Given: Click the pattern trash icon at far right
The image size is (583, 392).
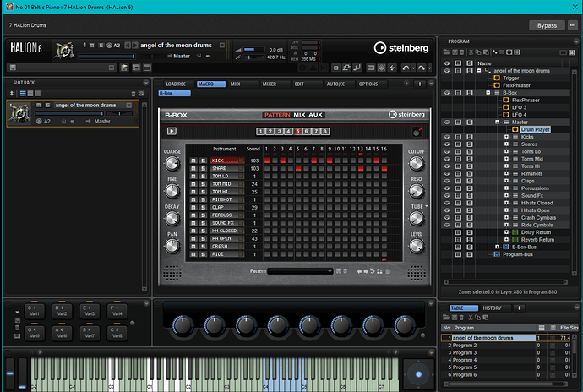Looking at the screenshot, I should [388, 271].
